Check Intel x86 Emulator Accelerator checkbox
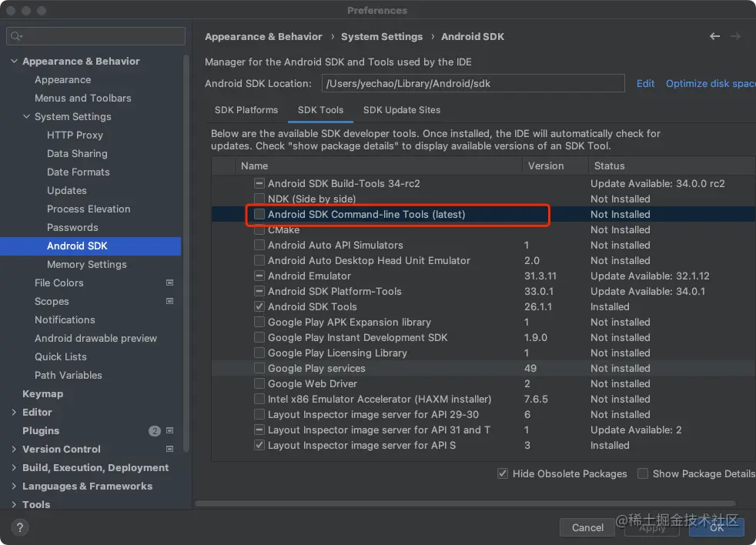Viewport: 756px width, 545px height. coord(259,400)
